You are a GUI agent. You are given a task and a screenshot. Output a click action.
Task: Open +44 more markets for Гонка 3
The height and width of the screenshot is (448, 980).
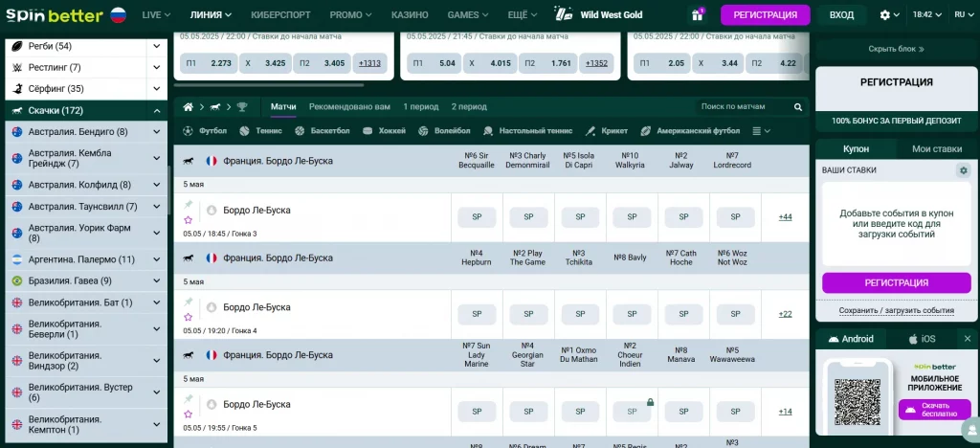point(785,216)
